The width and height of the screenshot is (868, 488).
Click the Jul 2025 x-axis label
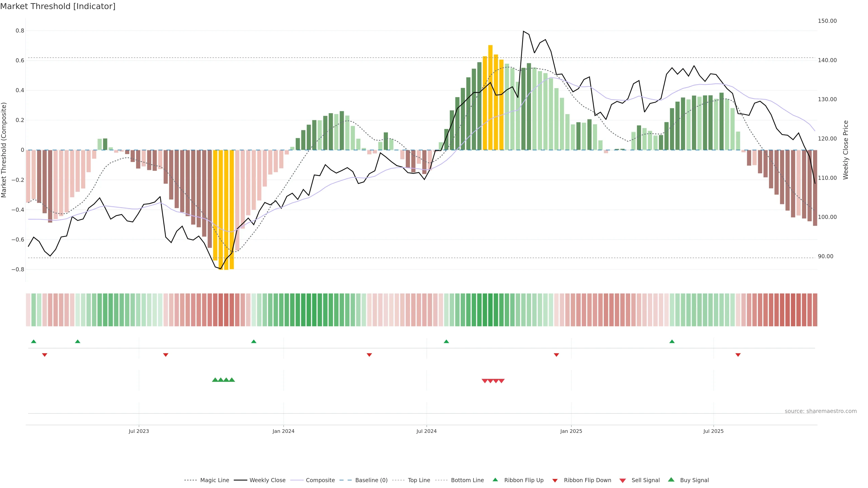[713, 431]
